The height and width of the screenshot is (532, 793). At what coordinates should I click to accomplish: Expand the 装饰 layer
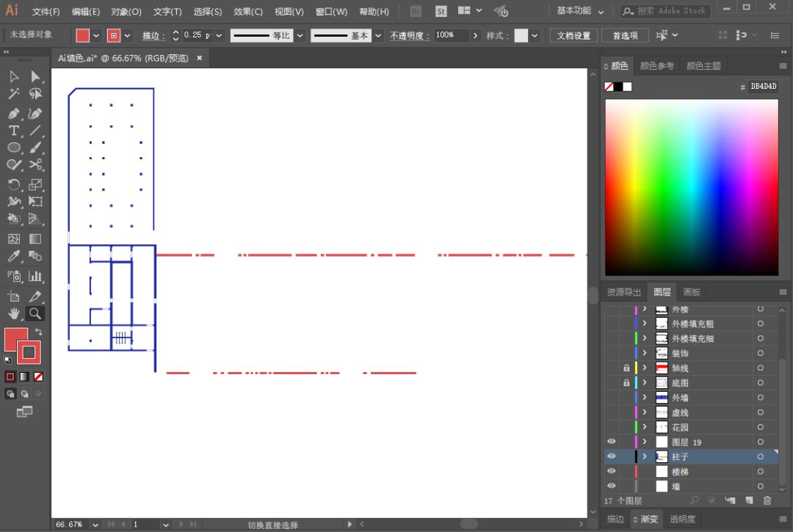tap(645, 353)
